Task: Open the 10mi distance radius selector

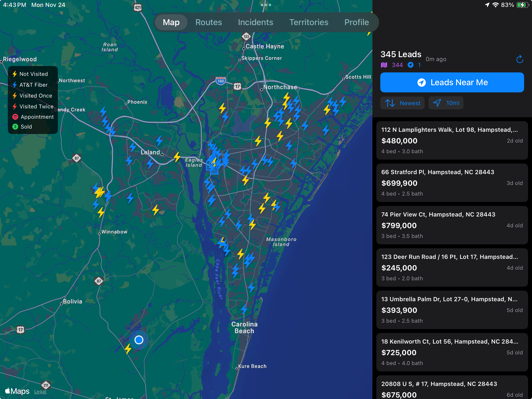Action: (446, 103)
